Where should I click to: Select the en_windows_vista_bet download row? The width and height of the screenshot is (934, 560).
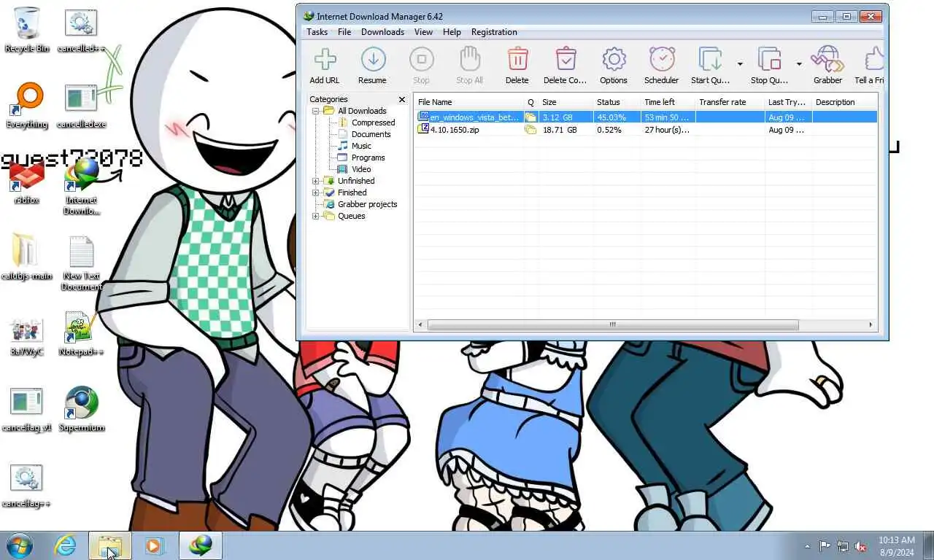click(x=646, y=117)
